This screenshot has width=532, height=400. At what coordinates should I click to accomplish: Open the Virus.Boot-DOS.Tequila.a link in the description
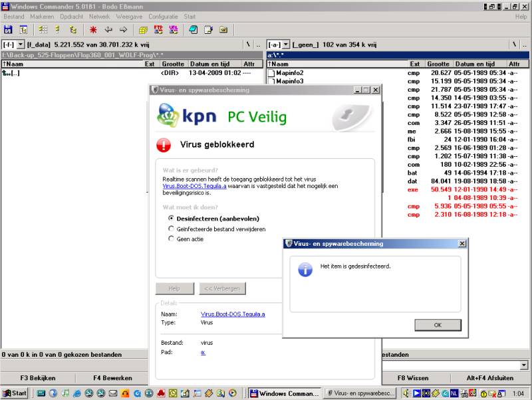(x=194, y=186)
